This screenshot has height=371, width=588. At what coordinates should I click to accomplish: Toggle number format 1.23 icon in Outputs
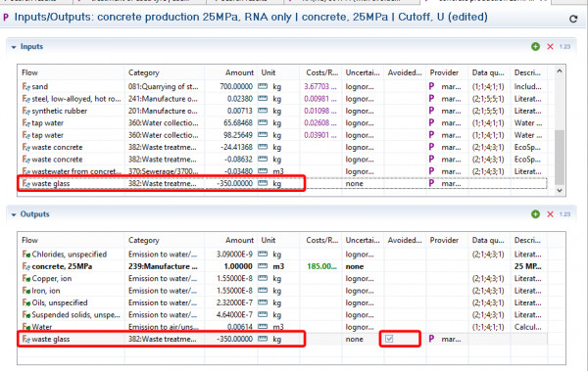(564, 214)
